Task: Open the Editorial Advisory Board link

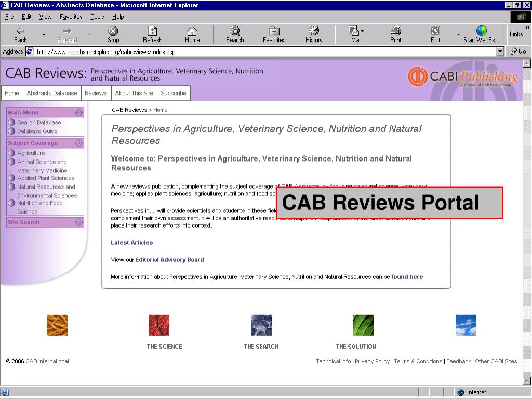Action: pyautogui.click(x=170, y=260)
